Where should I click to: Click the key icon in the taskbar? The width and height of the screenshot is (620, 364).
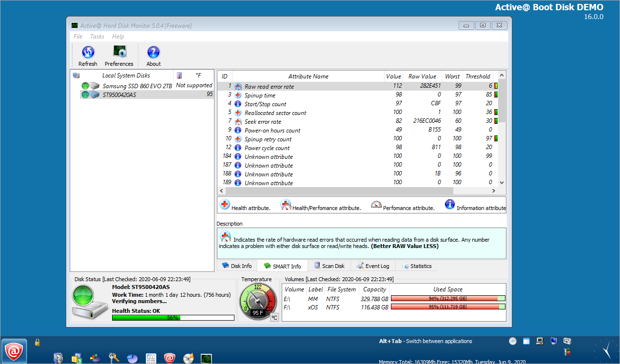coord(114,358)
